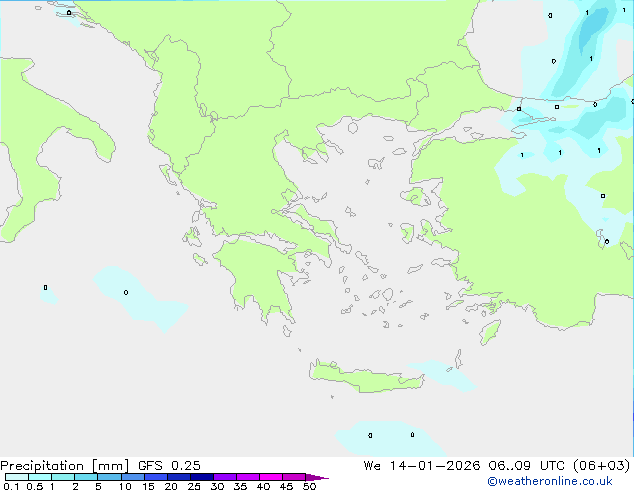Screen dimensions: 634x490
Task: Click the 'GFS 0.25' model label
Action: point(169,466)
